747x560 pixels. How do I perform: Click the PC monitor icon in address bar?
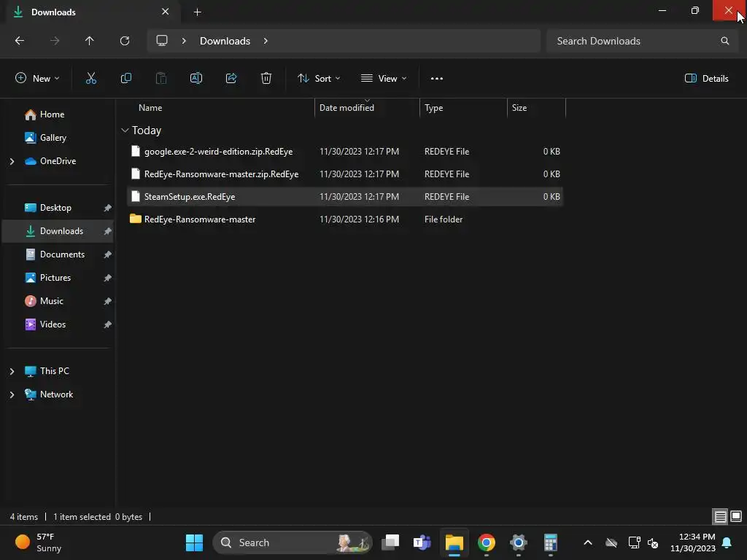[x=162, y=41]
